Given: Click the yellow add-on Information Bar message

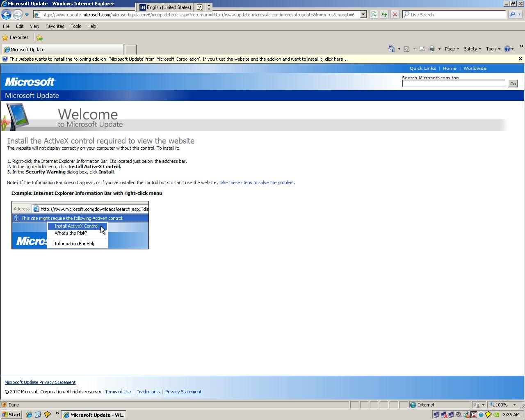Looking at the screenshot, I should (x=178, y=59).
